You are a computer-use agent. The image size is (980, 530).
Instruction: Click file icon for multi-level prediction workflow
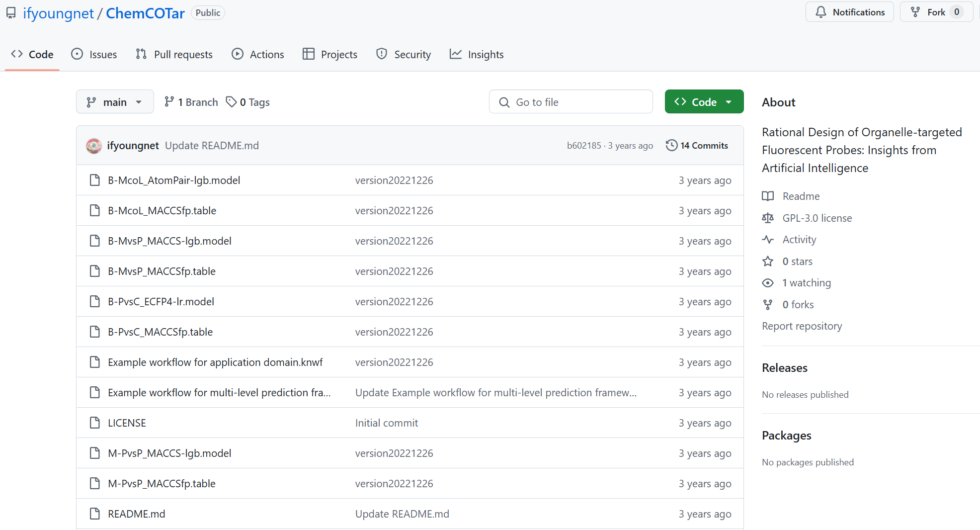click(94, 392)
